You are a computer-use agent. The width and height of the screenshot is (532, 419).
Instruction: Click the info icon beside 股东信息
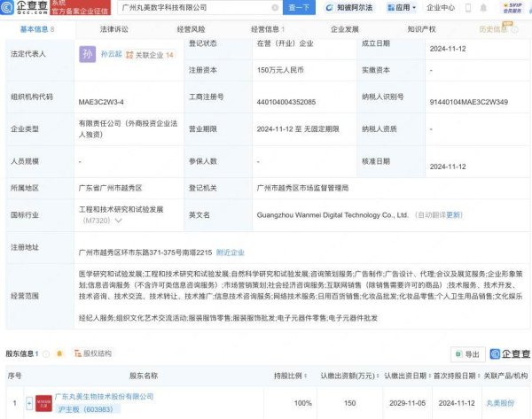[x=46, y=354]
